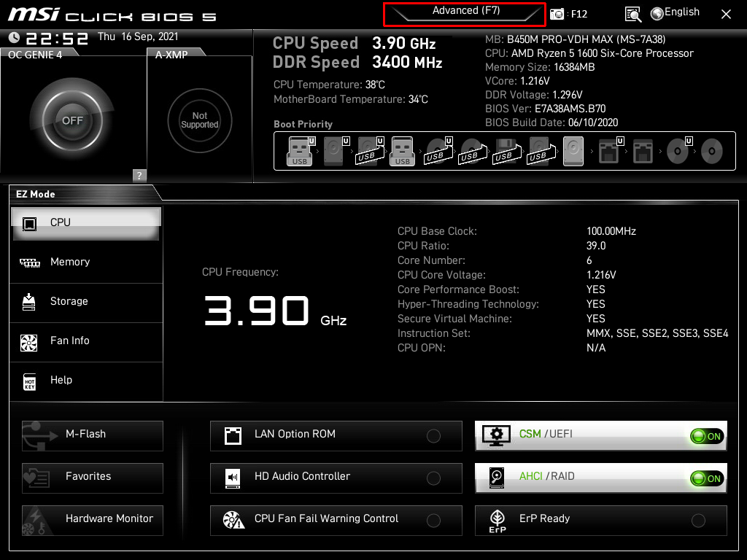This screenshot has height=560, width=747.
Task: Toggle the AHCI/RAID switch
Action: [x=705, y=478]
